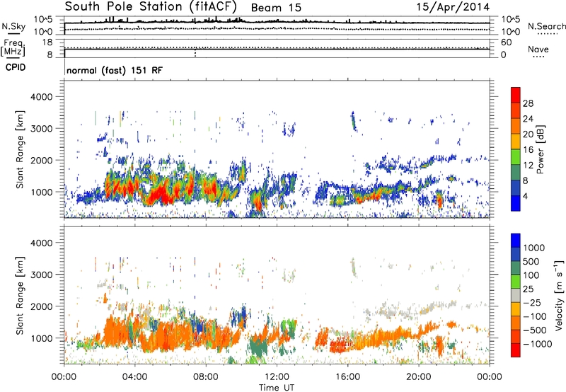The height and width of the screenshot is (392, 566).
Task: Click 'normal (fast) 151 RF' text
Action: click(x=115, y=70)
